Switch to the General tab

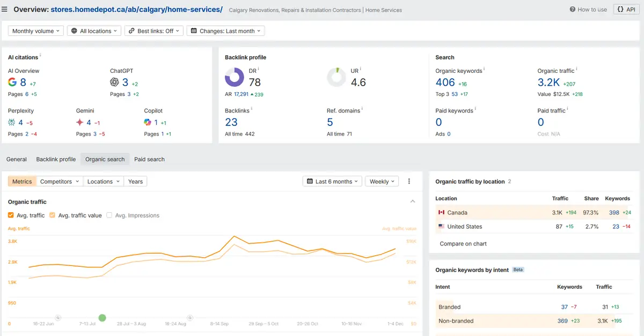click(17, 159)
